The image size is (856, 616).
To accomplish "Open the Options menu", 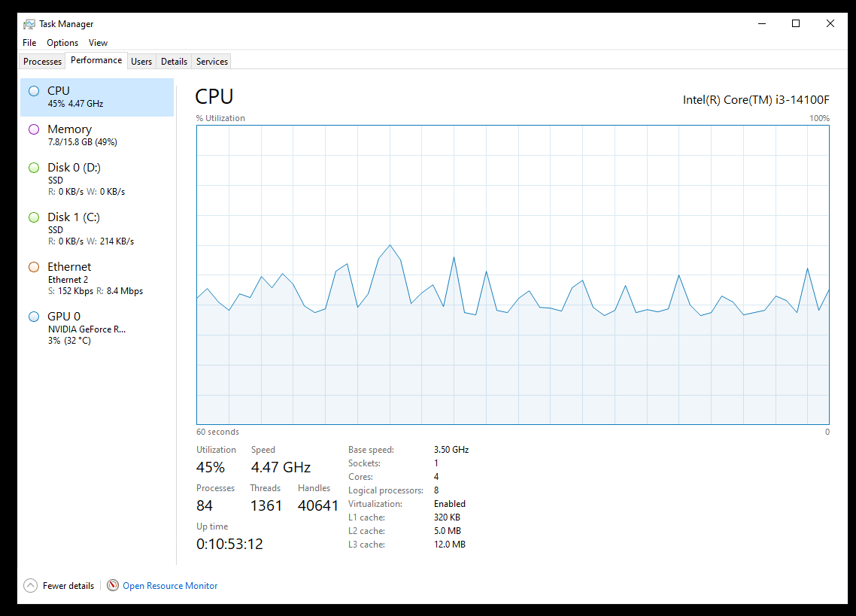I will (x=62, y=43).
